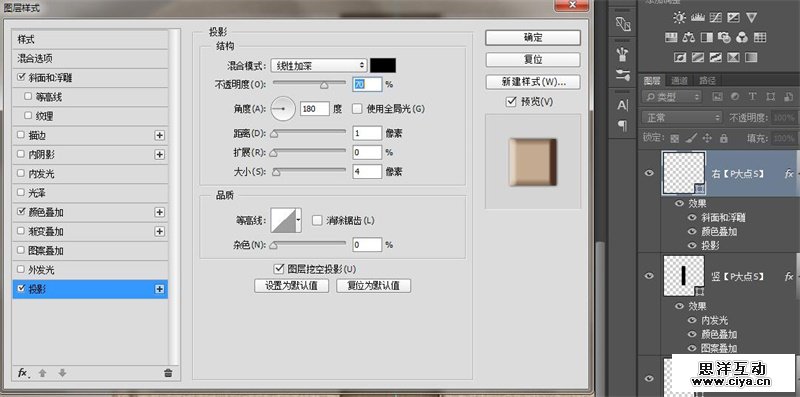Viewport: 800px width, 397px height.
Task: Add Vibrance adjustment (triangle icon)
Action: pos(751,18)
